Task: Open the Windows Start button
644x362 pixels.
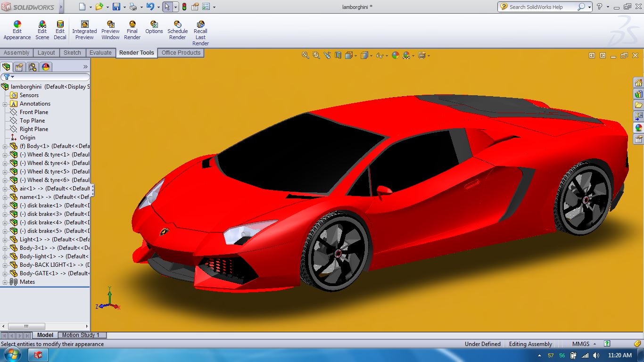Action: coord(13,355)
